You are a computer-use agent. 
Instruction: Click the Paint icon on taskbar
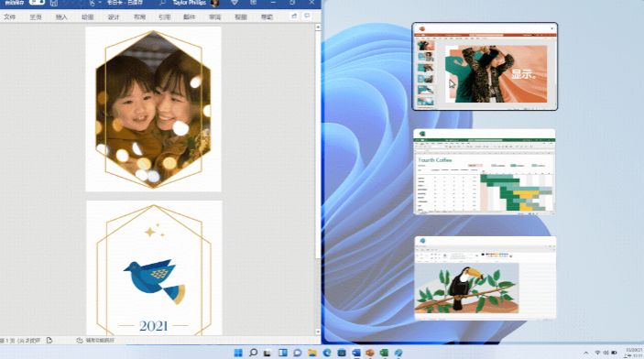[398, 353]
